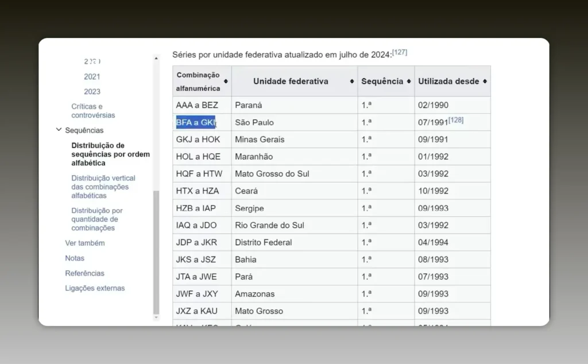Viewport: 588px width, 364px height.
Task: Click the 04/1994 date cell
Action: pyautogui.click(x=452, y=242)
